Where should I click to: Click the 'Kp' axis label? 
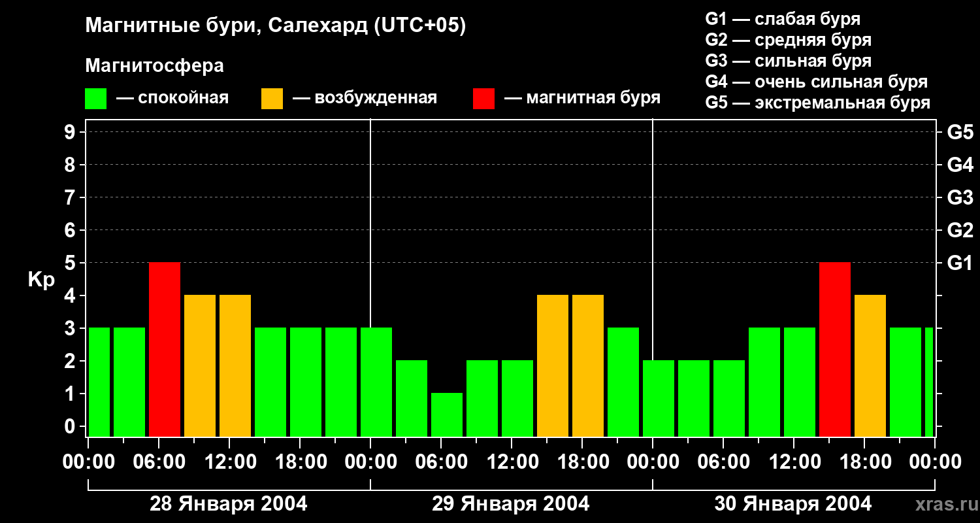click(x=41, y=280)
